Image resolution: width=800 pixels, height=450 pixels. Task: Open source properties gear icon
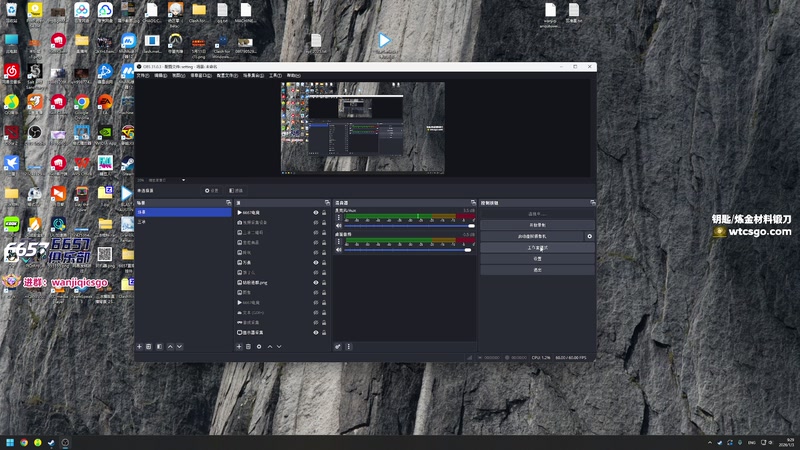(259, 346)
